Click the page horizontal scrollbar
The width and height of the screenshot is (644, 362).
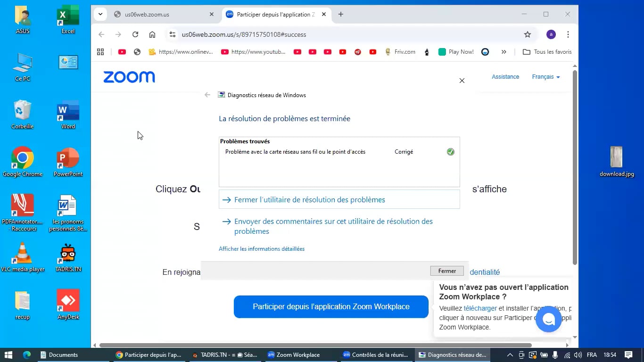(x=315, y=345)
